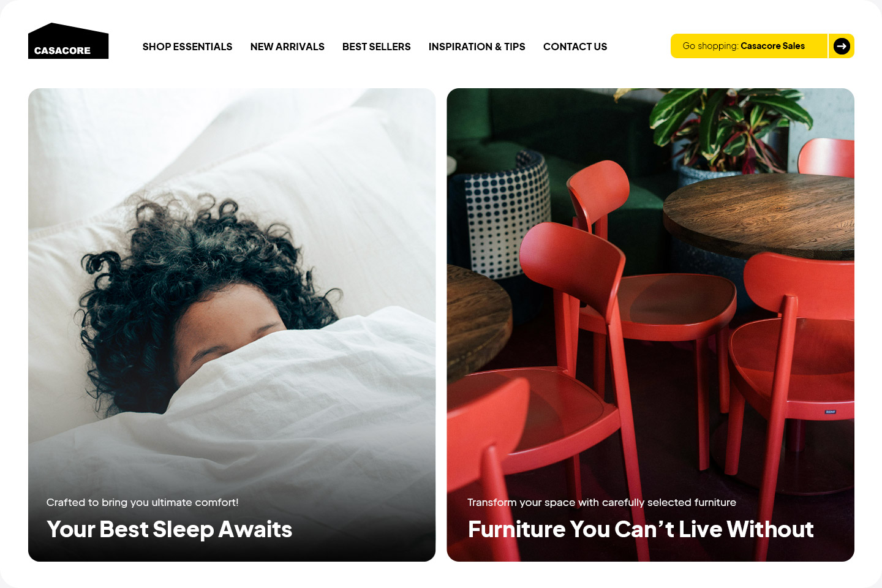Screen dimensions: 882x588
Task: Open the Shop Essentials menu
Action: coord(187,47)
